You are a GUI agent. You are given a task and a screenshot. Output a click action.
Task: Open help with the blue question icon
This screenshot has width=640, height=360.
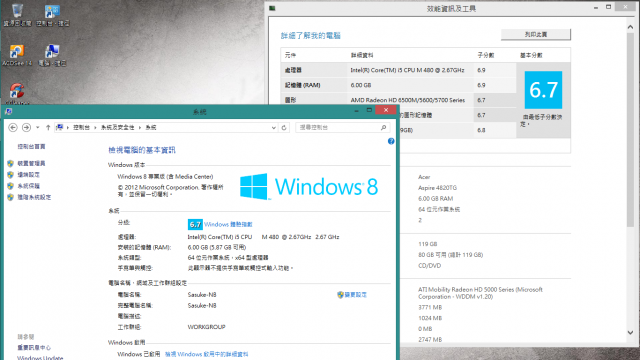391,141
